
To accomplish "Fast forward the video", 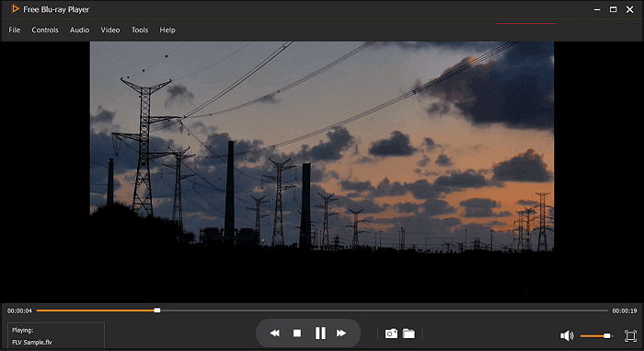I will (x=341, y=333).
